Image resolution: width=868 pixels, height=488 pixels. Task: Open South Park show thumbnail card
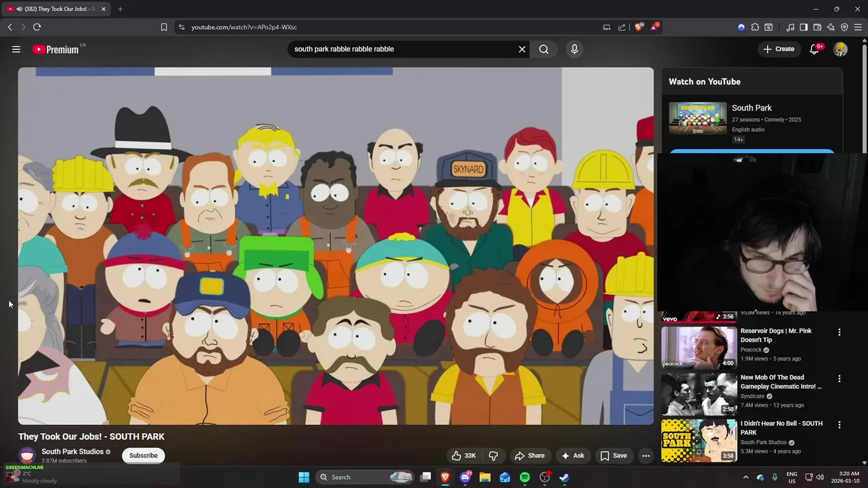pyautogui.click(x=698, y=119)
